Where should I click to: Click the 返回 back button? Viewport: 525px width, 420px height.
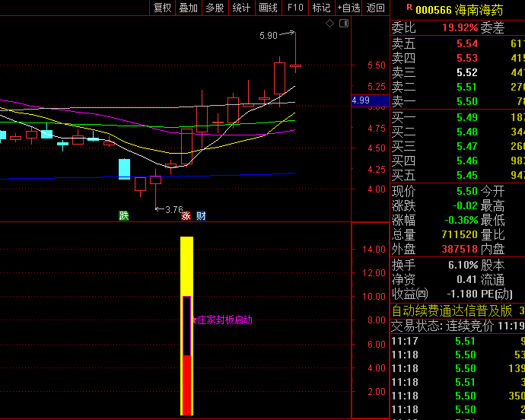point(376,8)
